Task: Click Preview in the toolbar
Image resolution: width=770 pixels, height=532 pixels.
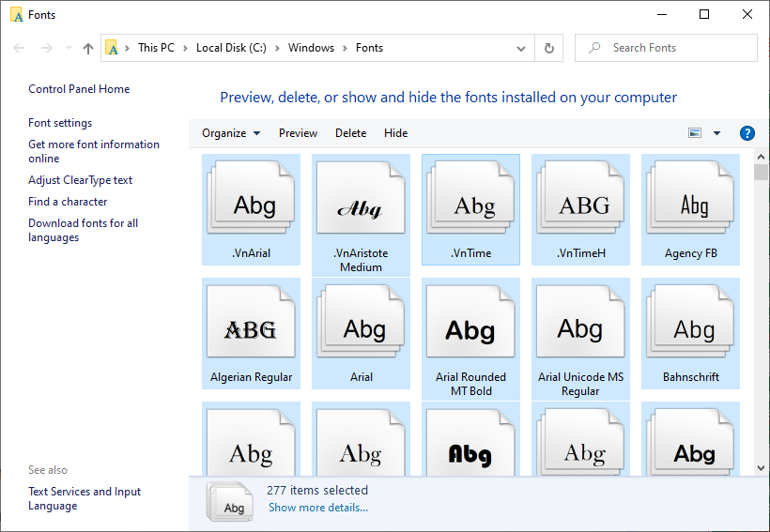Action: tap(298, 133)
